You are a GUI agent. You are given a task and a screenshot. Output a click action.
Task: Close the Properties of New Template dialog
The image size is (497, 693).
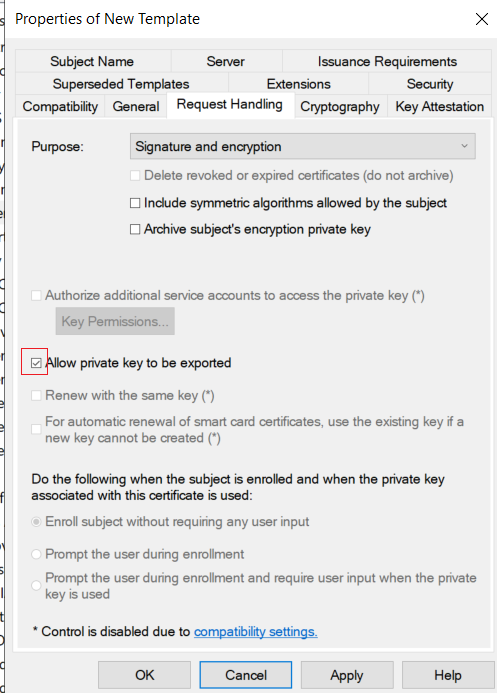482,19
